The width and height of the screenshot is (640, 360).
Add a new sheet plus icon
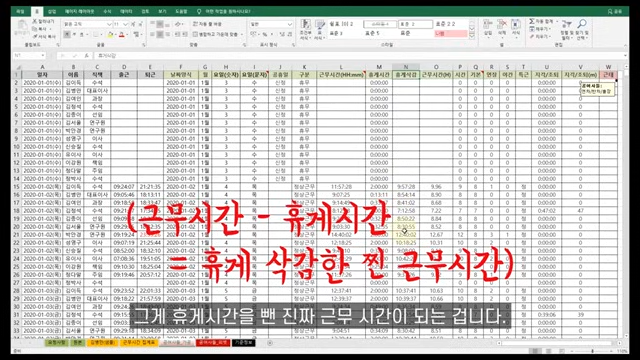click(x=270, y=343)
